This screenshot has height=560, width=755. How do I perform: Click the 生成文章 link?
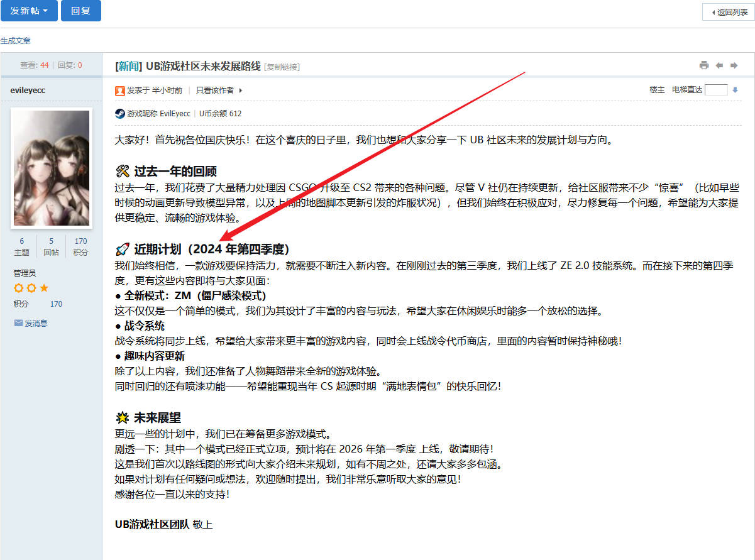15,40
